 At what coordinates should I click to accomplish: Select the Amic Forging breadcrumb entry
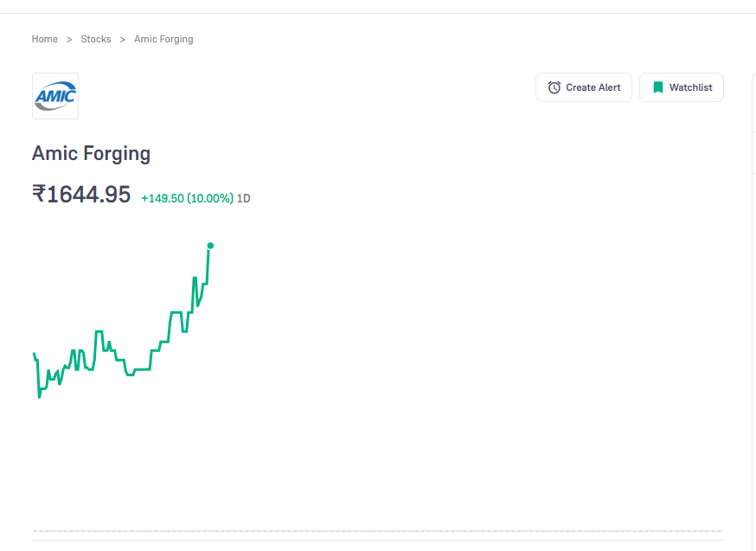[x=163, y=39]
